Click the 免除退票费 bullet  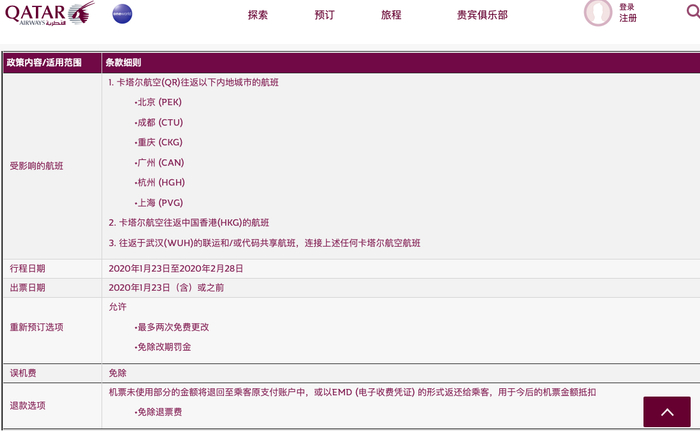click(x=158, y=412)
